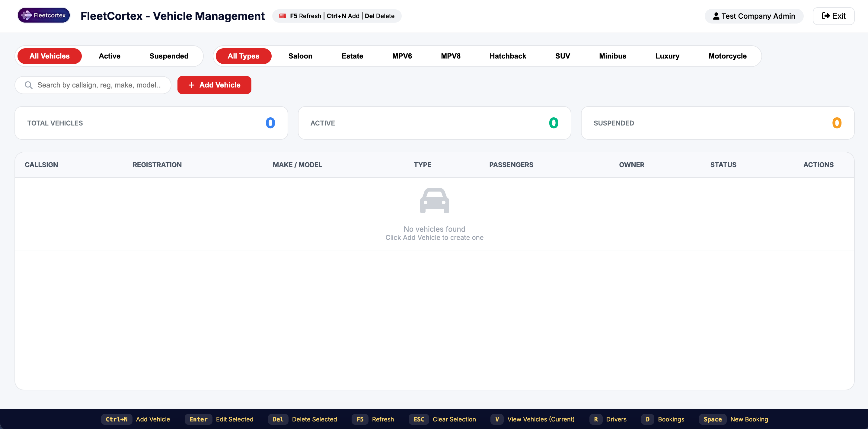Click the Type column header

pyautogui.click(x=422, y=165)
